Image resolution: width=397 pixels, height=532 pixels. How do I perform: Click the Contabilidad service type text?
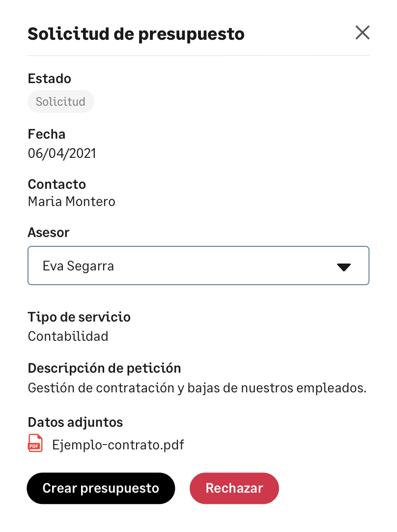point(68,336)
